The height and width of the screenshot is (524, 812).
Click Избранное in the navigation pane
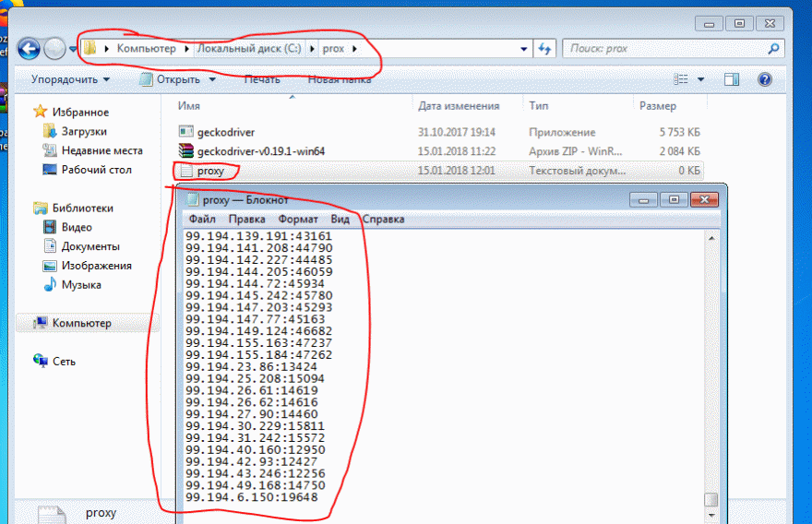[x=80, y=112]
